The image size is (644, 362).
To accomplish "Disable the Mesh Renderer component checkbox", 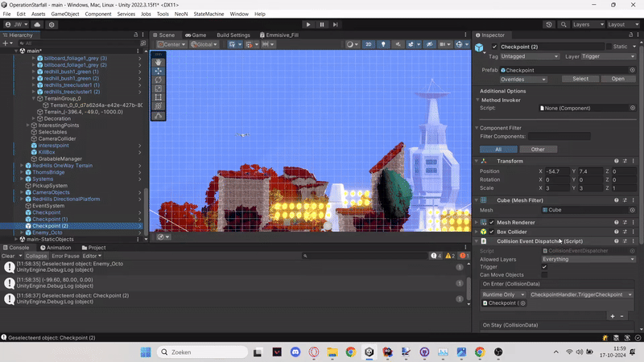I will [x=492, y=222].
